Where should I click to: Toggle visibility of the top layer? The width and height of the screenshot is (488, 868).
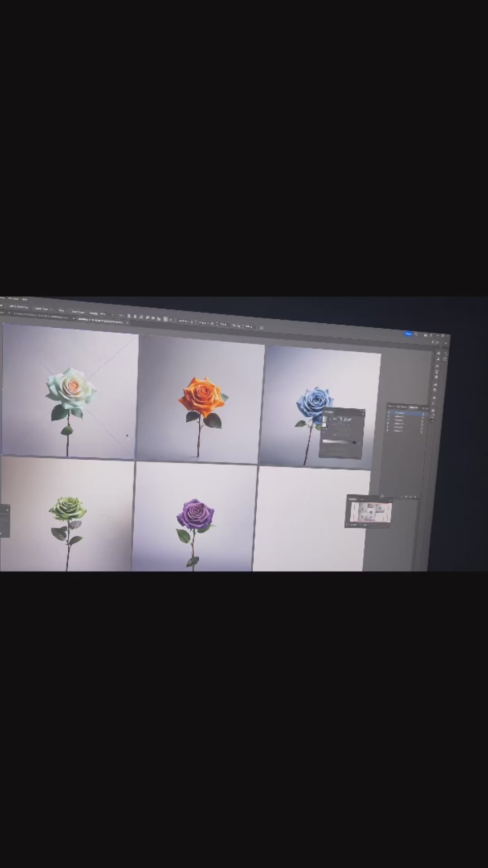[389, 413]
